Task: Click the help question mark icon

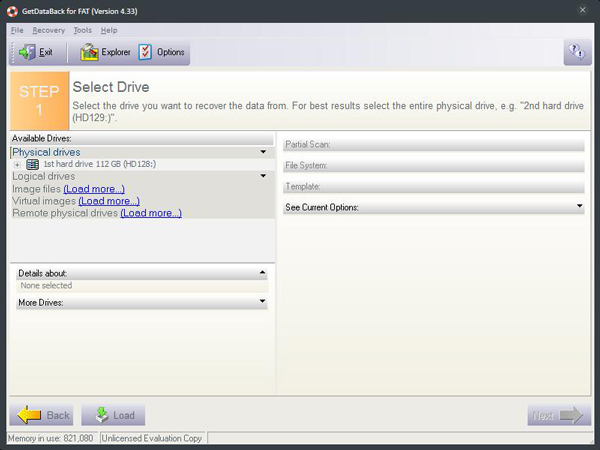Action: tap(577, 51)
